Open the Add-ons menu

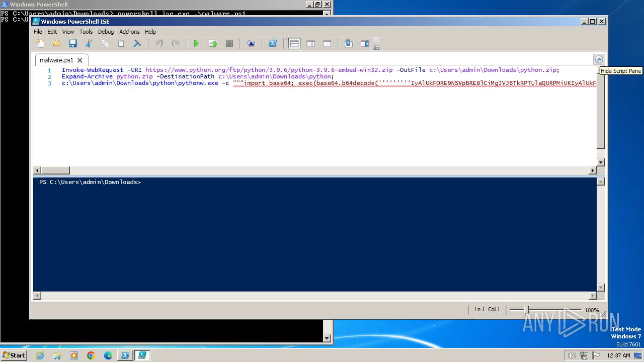tap(129, 32)
